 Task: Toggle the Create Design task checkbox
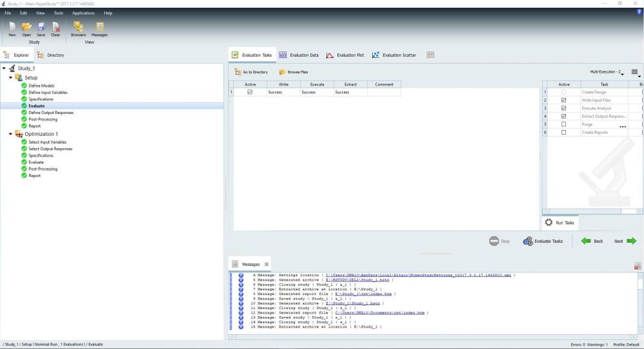(x=563, y=92)
